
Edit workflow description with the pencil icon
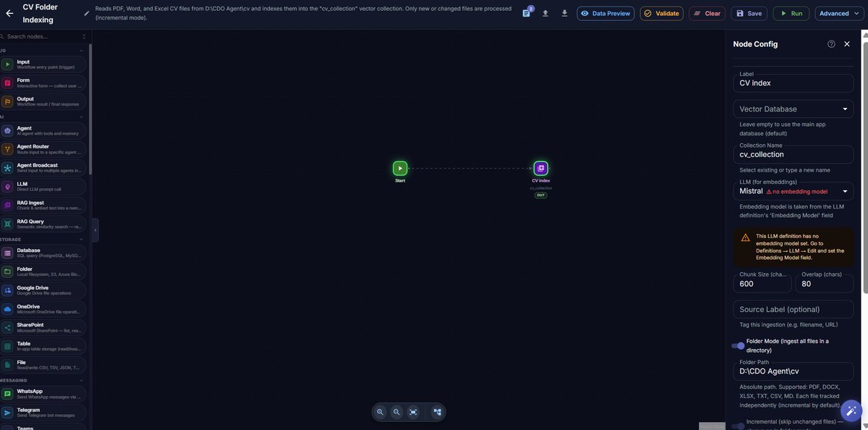pos(87,13)
